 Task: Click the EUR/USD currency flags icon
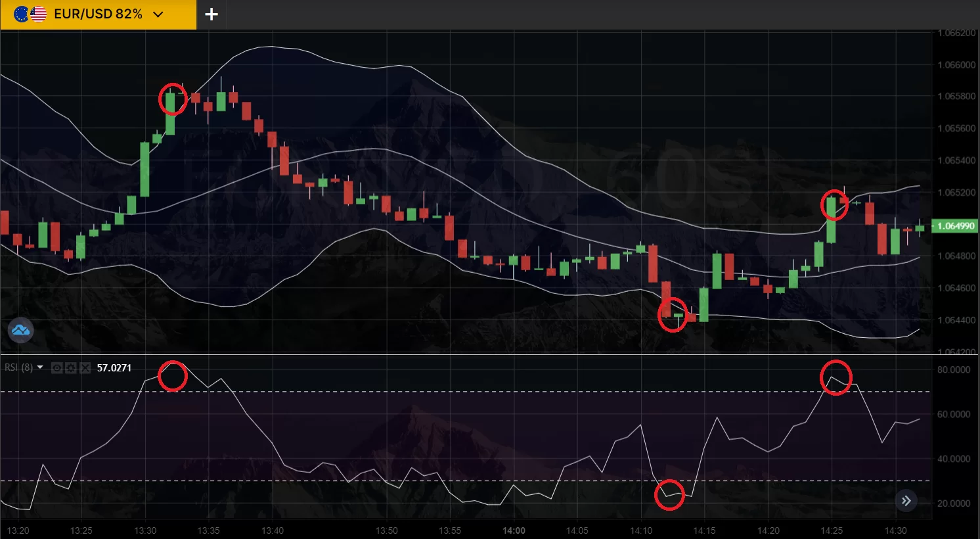tap(30, 14)
